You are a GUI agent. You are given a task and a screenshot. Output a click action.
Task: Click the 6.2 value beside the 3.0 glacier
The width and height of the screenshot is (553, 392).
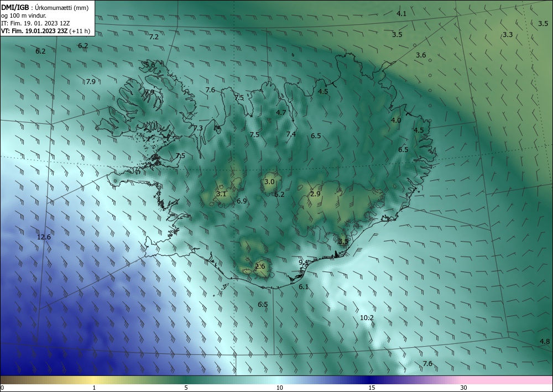pos(279,194)
